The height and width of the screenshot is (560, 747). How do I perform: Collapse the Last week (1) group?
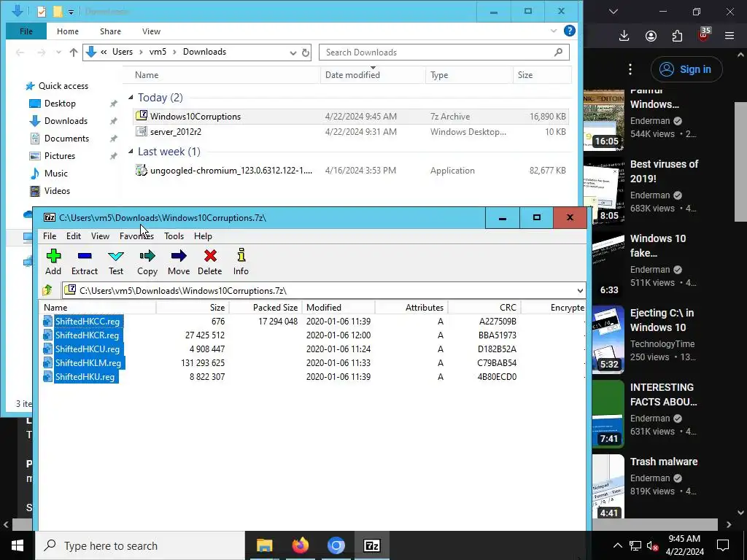[131, 152]
